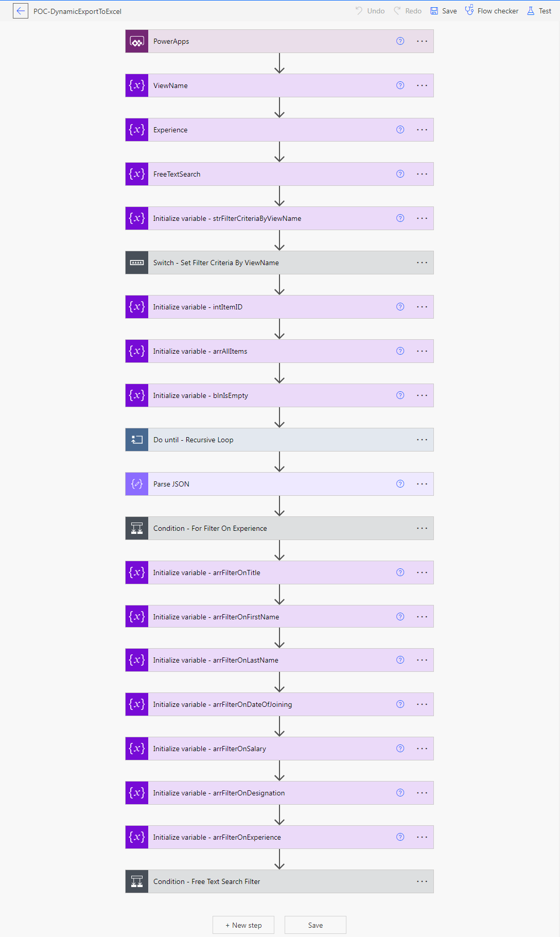Image resolution: width=560 pixels, height=937 pixels.
Task: Click the Flow checker stethoscope icon
Action: pyautogui.click(x=469, y=10)
